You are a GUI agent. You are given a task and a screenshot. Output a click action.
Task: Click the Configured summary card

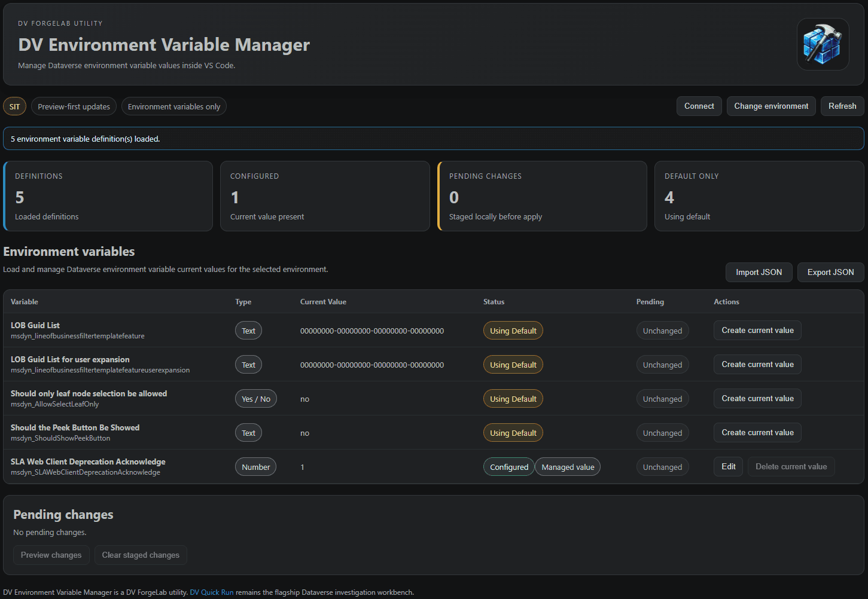pos(325,196)
